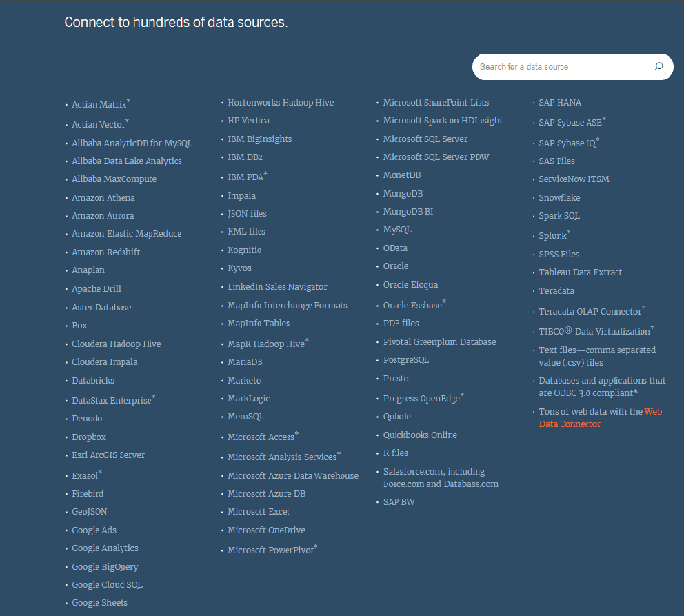This screenshot has height=616, width=684.
Task: Click 'MariaDB' data source
Action: [x=245, y=361]
